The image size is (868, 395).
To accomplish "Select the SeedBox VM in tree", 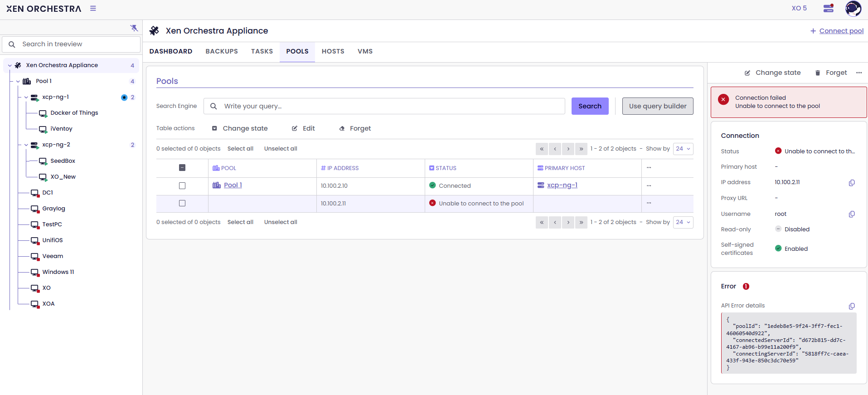I will 63,161.
